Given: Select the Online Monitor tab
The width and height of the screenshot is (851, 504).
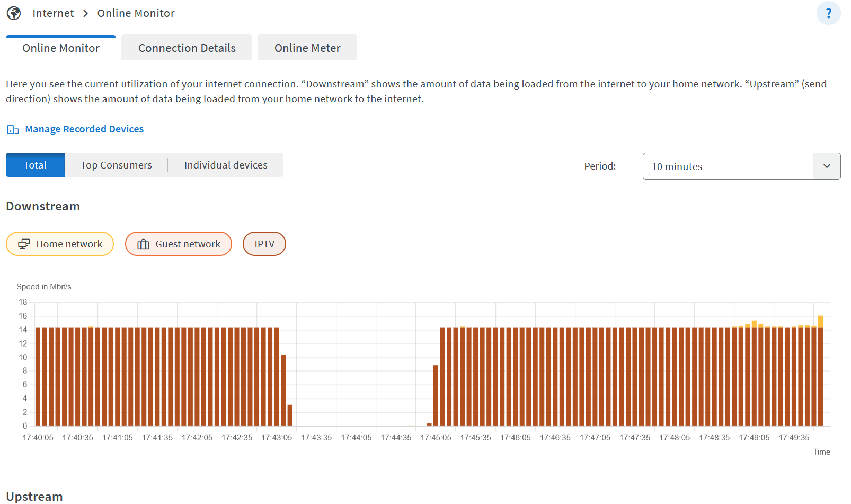Looking at the screenshot, I should coord(61,48).
